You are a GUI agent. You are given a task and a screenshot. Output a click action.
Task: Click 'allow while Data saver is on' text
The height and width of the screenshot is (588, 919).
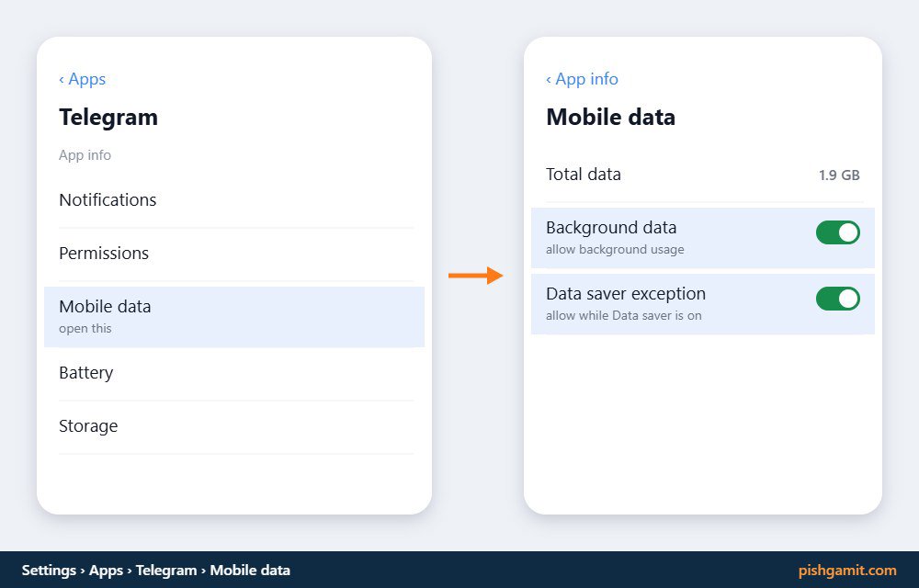point(624,316)
